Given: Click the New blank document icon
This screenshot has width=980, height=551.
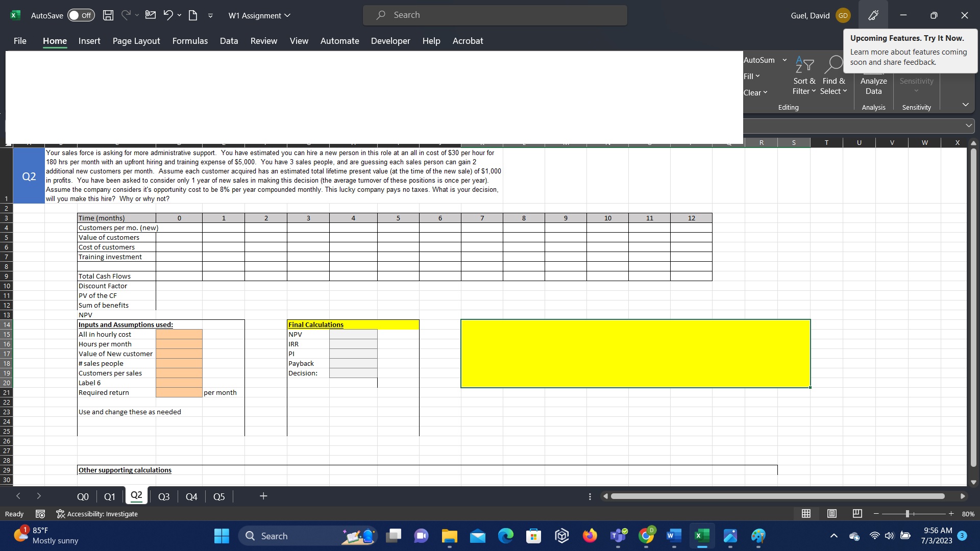Looking at the screenshot, I should [x=193, y=15].
